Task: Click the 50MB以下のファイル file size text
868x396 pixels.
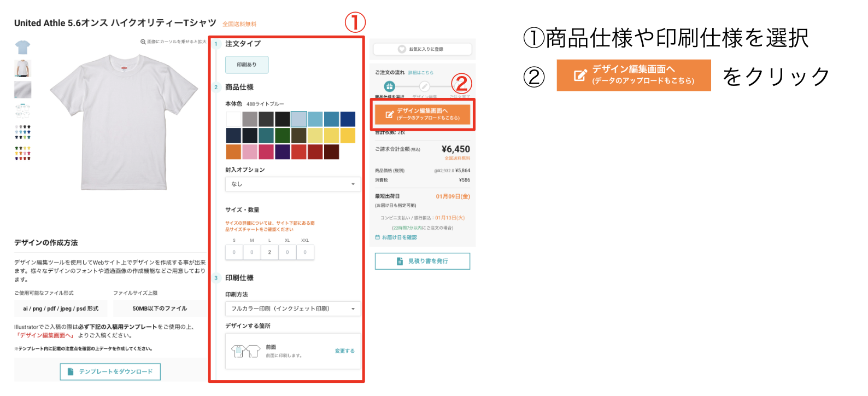Action: tap(160, 308)
